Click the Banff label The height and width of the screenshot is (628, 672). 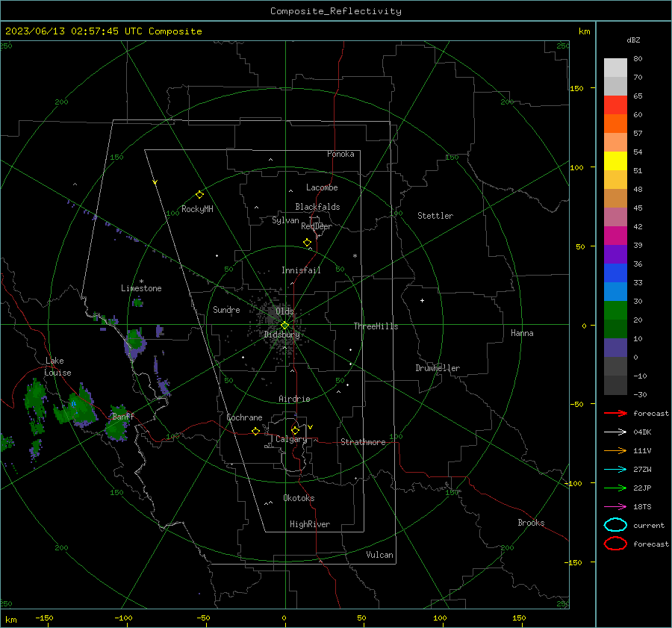[x=123, y=416]
